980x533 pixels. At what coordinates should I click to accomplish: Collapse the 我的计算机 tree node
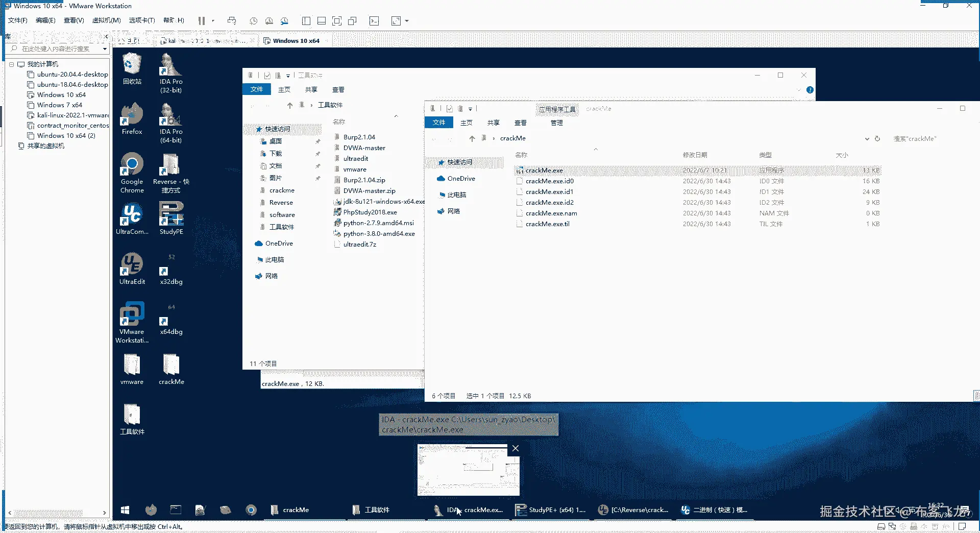click(x=11, y=64)
